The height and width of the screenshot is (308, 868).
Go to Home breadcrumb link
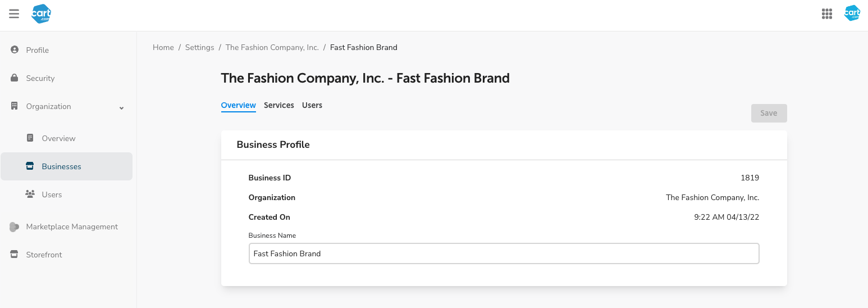click(163, 48)
